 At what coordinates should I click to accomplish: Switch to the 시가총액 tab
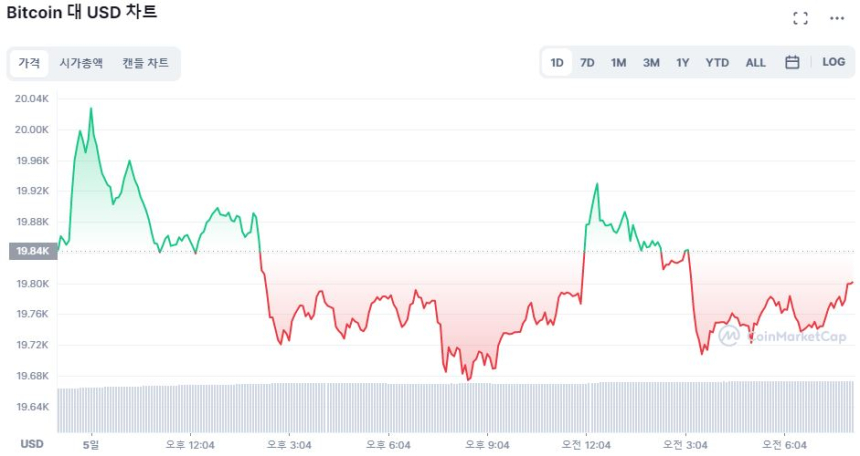pyautogui.click(x=81, y=63)
